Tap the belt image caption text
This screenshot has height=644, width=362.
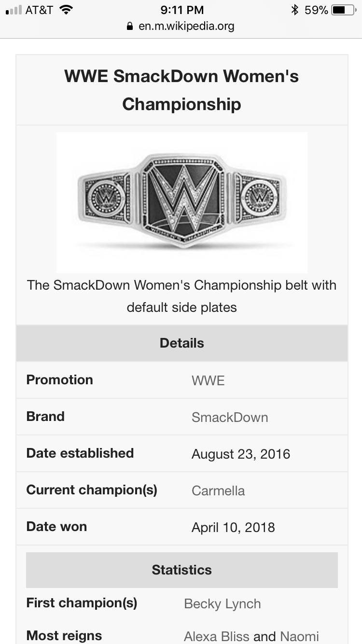click(182, 296)
